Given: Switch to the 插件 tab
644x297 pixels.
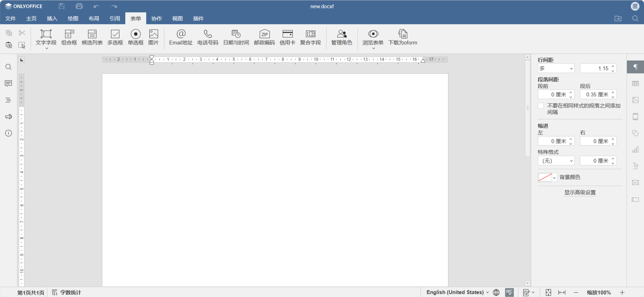Looking at the screenshot, I should (198, 18).
